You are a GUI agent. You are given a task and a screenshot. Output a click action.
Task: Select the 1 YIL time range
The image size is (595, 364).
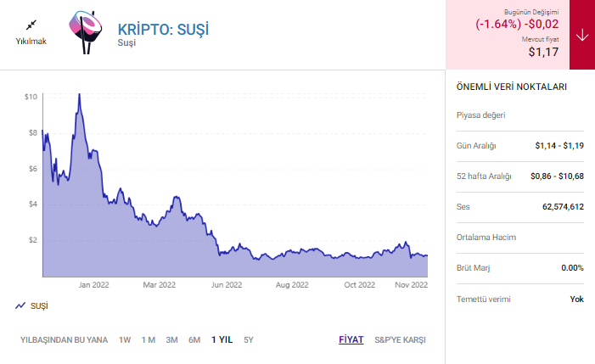pyautogui.click(x=222, y=339)
